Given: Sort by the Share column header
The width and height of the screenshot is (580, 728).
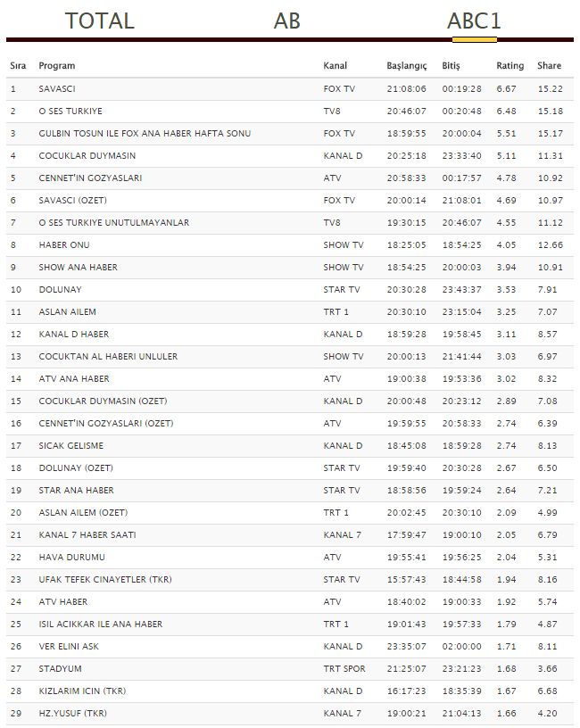Looking at the screenshot, I should click(x=549, y=66).
